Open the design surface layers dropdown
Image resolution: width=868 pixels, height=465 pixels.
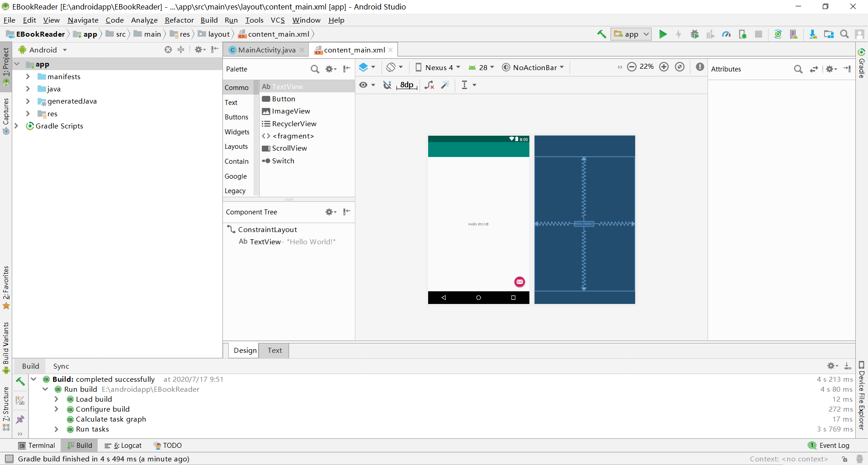367,67
